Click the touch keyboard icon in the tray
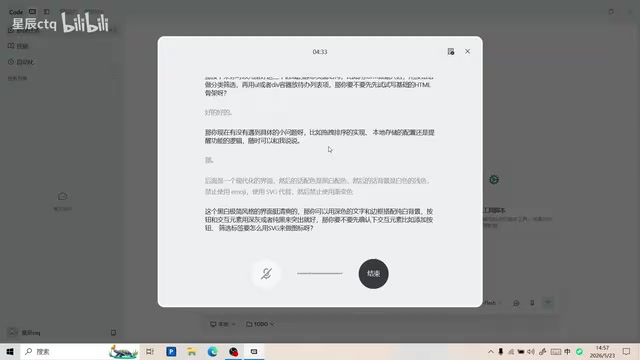 556,351
